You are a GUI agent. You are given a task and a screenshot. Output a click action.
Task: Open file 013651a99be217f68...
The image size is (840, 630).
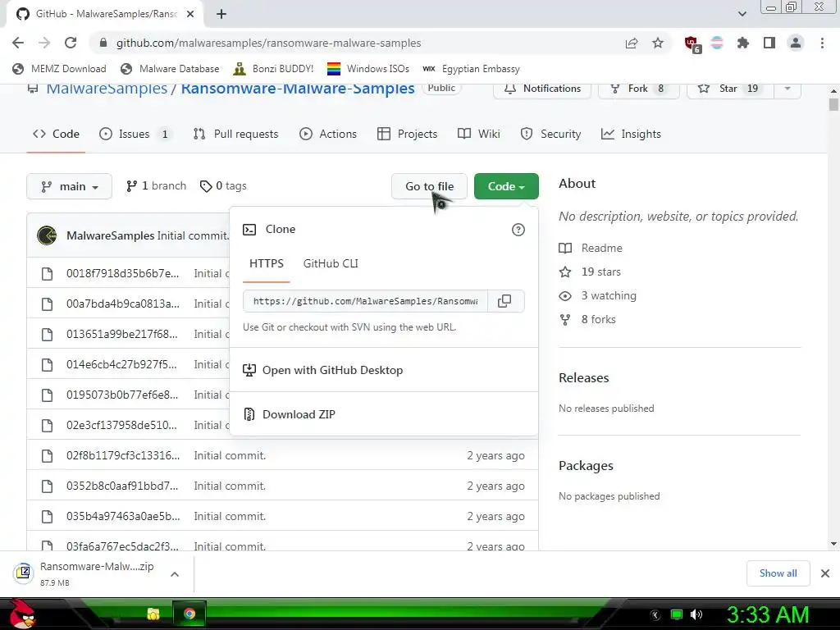pyautogui.click(x=122, y=334)
